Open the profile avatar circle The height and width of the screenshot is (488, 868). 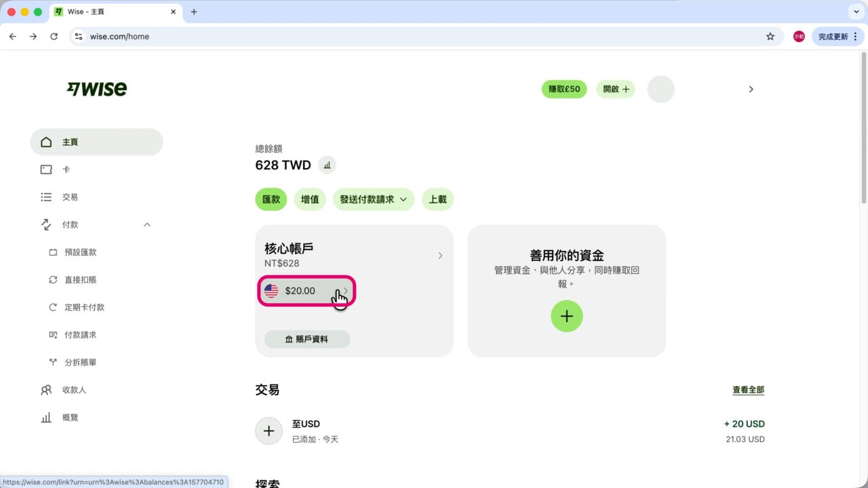[x=661, y=89]
